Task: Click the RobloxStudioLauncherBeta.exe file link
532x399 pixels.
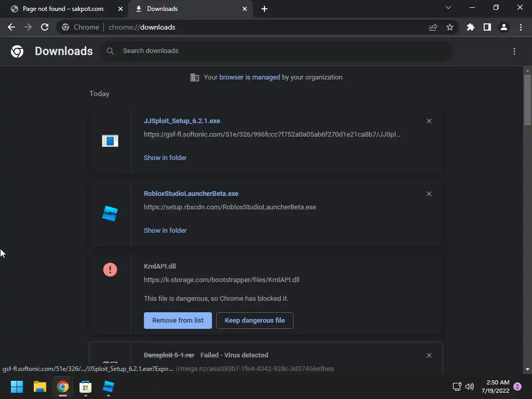Action: click(x=191, y=193)
